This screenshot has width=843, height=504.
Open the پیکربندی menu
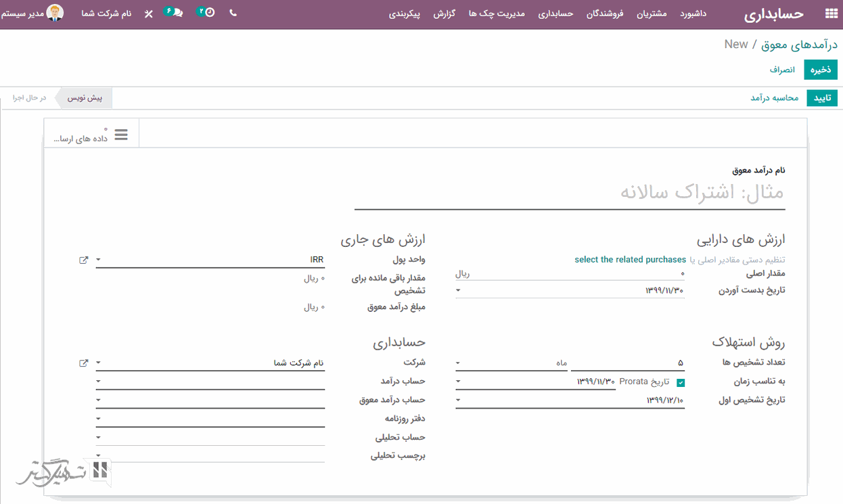[x=405, y=13]
